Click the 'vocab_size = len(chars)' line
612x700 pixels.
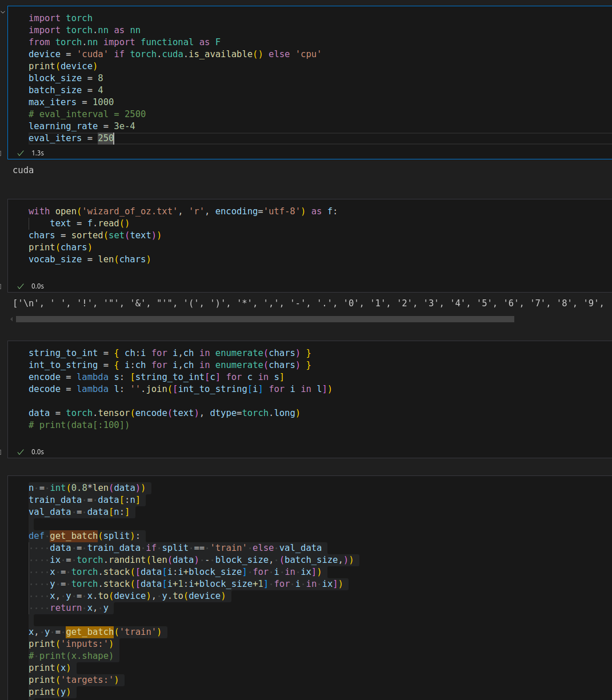90,259
